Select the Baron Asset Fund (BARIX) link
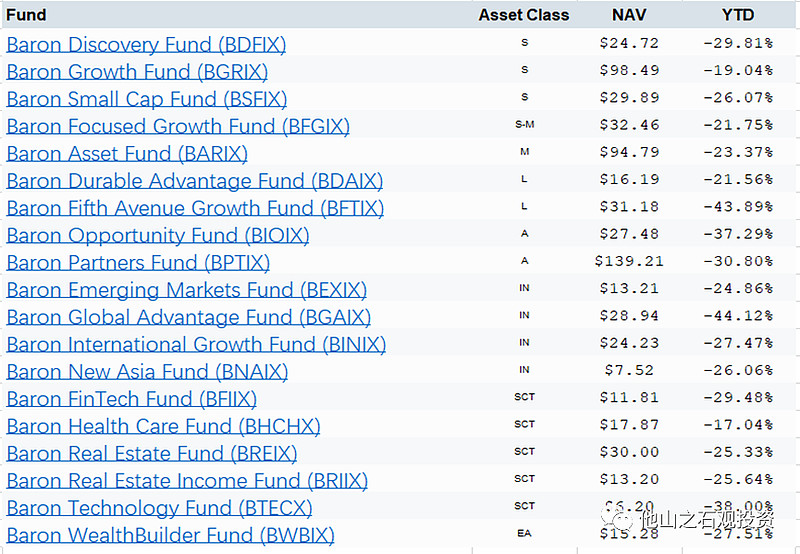This screenshot has height=554, width=800. tap(127, 154)
